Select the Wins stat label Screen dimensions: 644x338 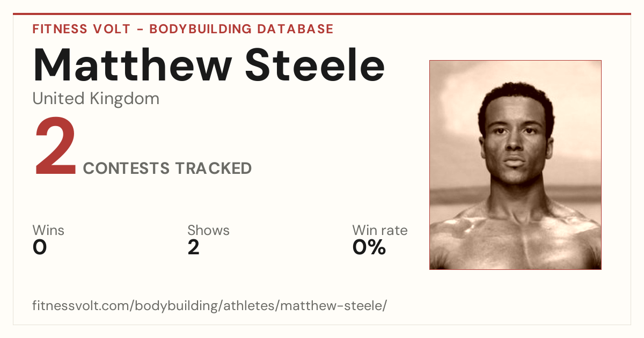click(x=48, y=231)
